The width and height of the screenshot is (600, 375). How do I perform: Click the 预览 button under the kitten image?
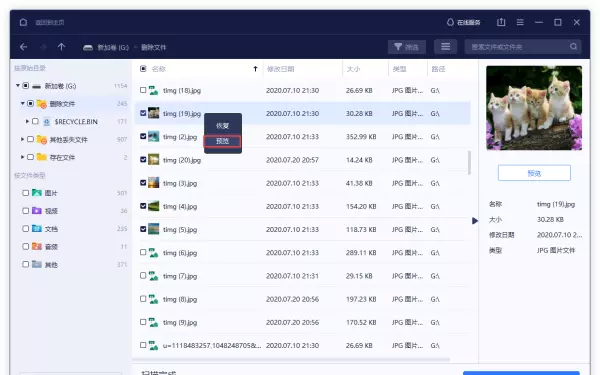[x=534, y=173]
